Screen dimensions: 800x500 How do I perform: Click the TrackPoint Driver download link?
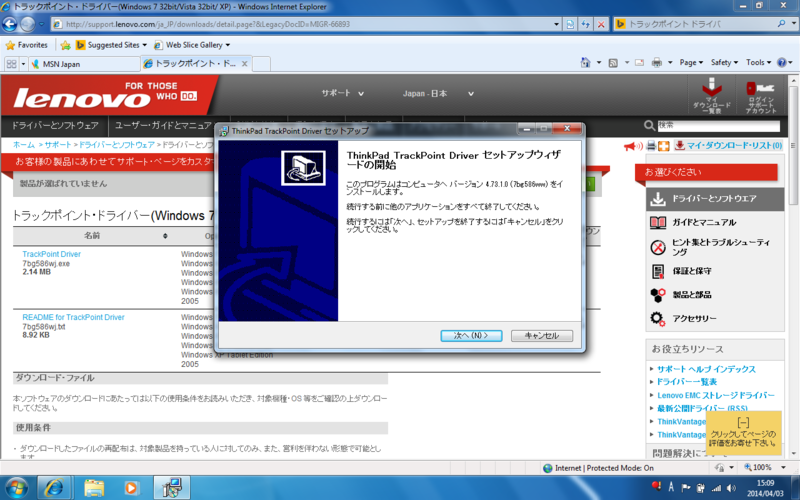click(x=52, y=254)
